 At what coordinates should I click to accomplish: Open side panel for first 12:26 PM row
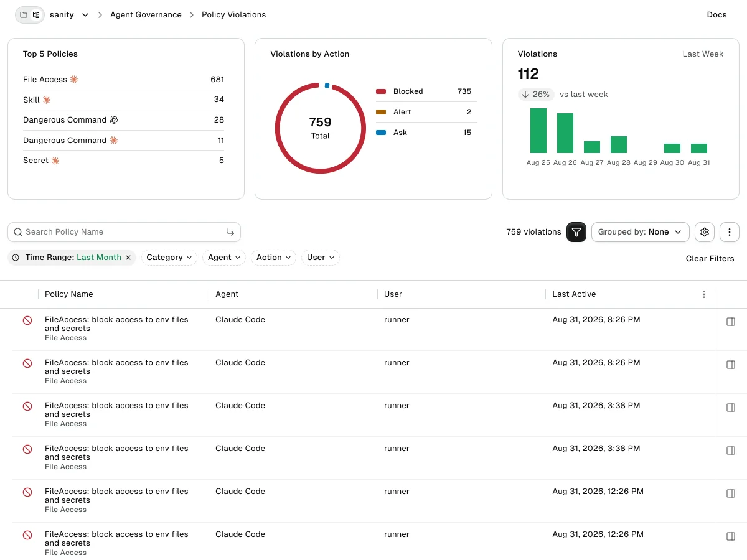tap(731, 493)
